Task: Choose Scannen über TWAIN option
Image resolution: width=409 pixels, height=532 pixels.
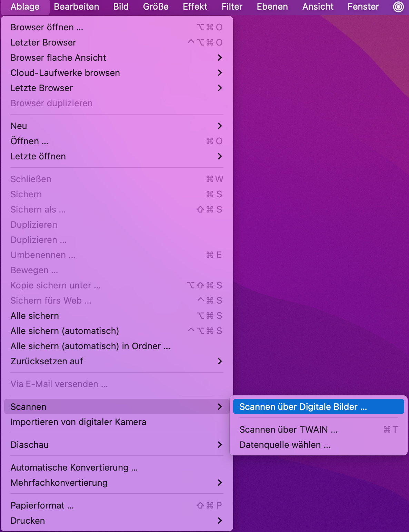Action: [x=288, y=430]
